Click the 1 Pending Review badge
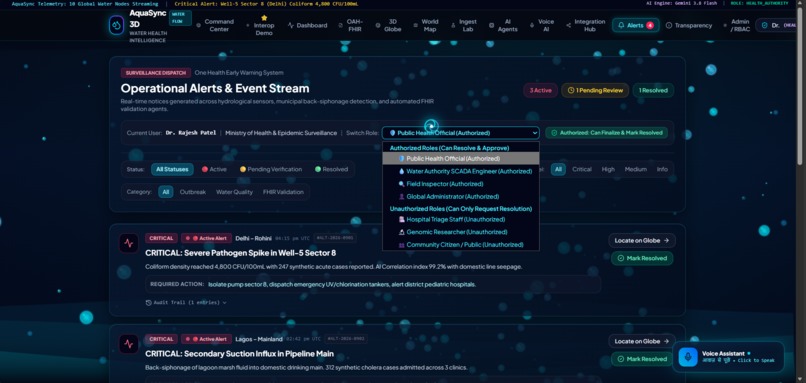 coord(595,90)
